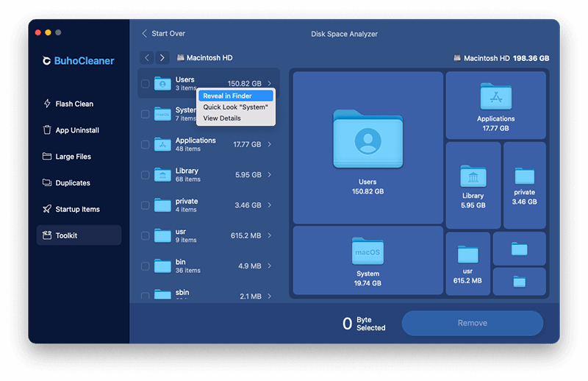Select the private 3.46 GB treemap tile
The height and width of the screenshot is (381, 588).
pos(524,185)
